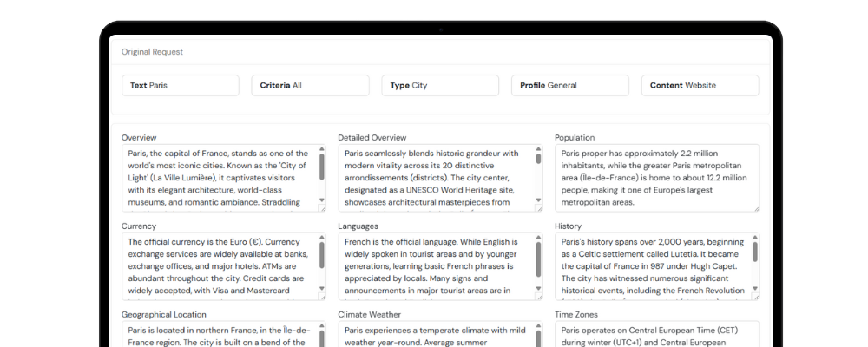Click inside the History text area
This screenshot has width=868, height=347.
click(x=651, y=266)
